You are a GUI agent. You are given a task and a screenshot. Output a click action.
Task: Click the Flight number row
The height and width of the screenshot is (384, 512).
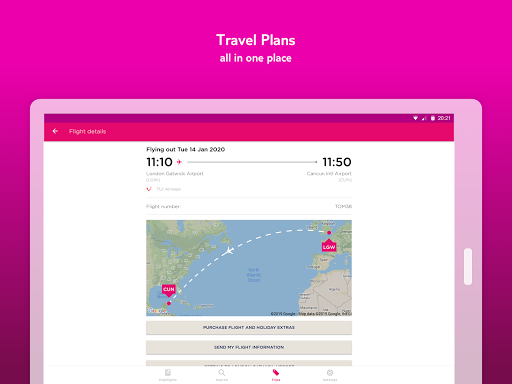[249, 206]
